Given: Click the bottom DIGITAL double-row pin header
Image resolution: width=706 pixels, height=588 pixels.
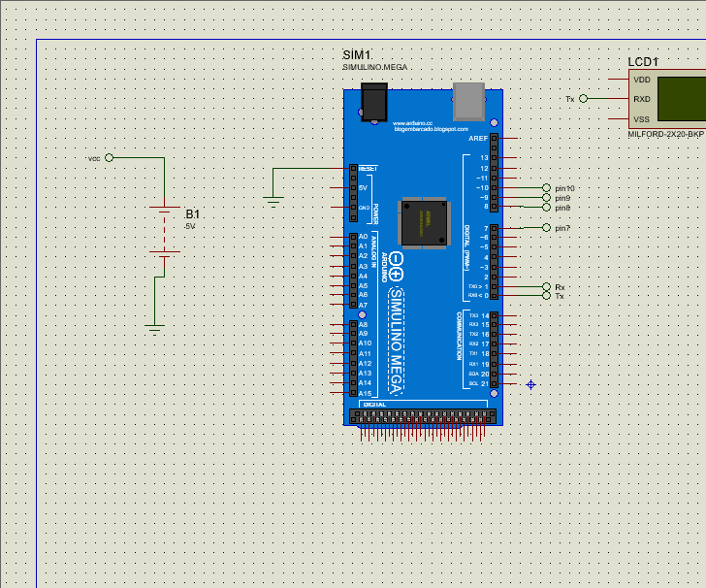Looking at the screenshot, I should (x=423, y=416).
